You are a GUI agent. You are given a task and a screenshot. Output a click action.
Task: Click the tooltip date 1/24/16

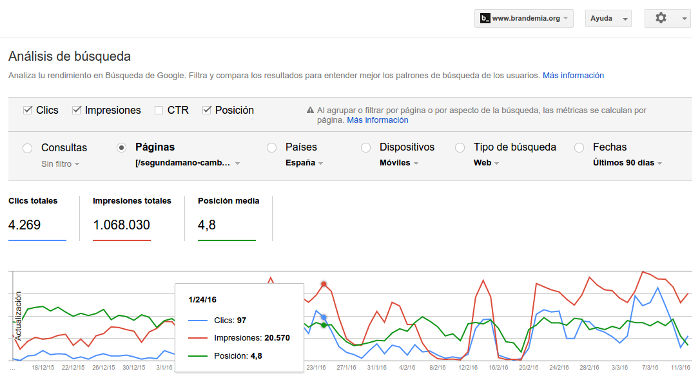202,300
